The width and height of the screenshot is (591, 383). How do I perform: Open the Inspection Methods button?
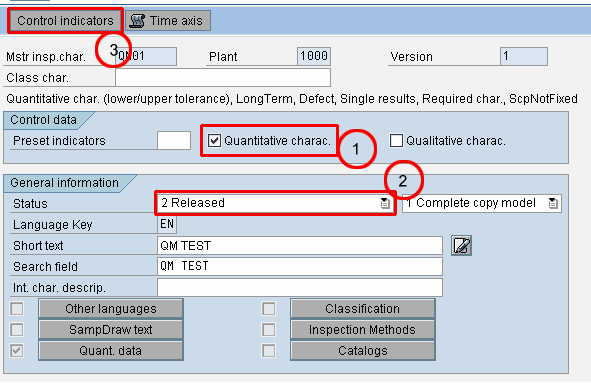(363, 330)
